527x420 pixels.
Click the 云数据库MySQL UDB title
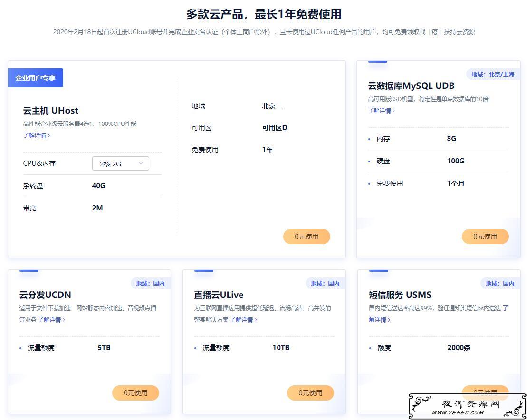coord(411,86)
